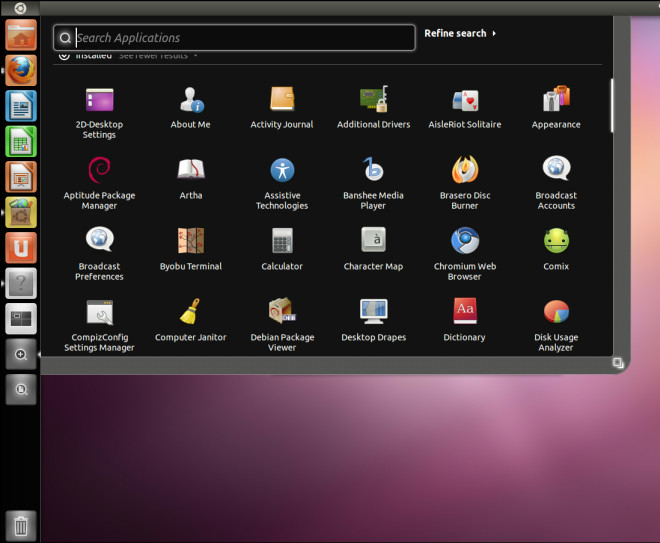Click the See fewer results link
The height and width of the screenshot is (543, 660).
click(x=153, y=56)
